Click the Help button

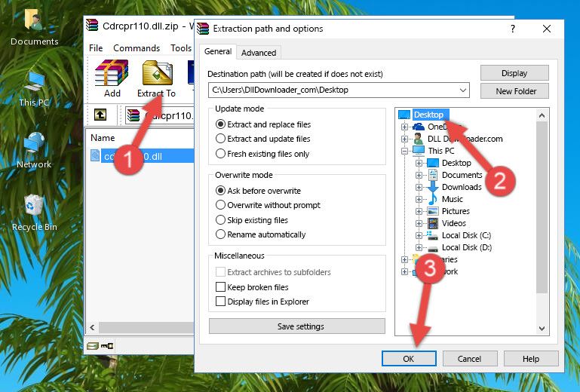[x=531, y=359]
